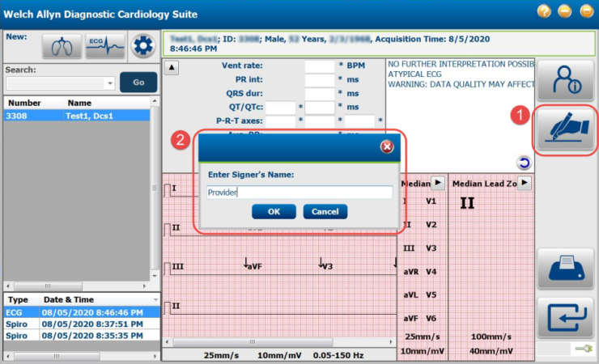The height and width of the screenshot is (364, 599).
Task: Expand the Median Lead Zoom arrow
Action: [525, 183]
